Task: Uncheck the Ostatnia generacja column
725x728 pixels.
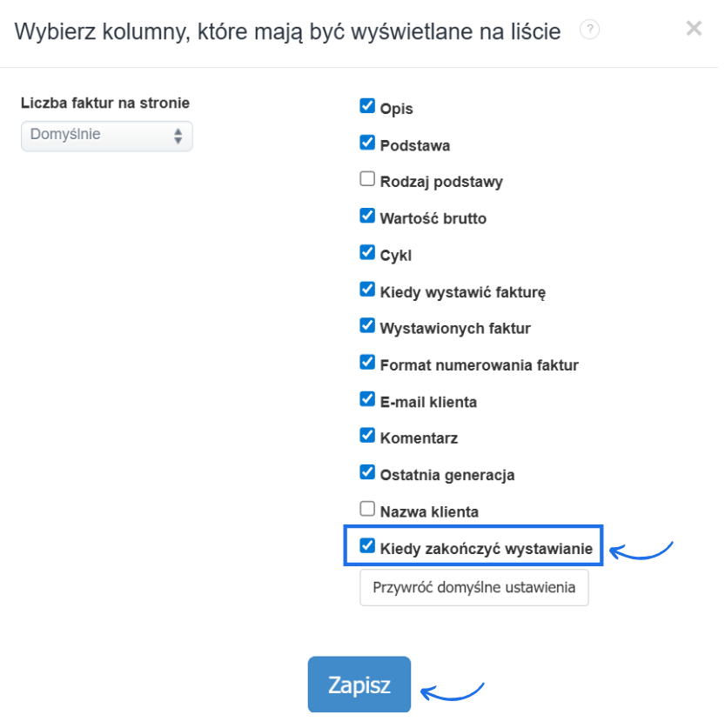Action: pyautogui.click(x=367, y=471)
